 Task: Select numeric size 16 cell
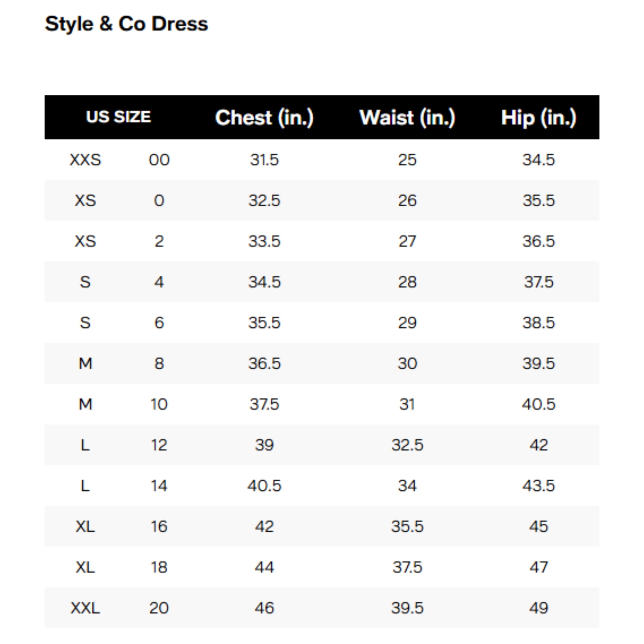pos(159,526)
